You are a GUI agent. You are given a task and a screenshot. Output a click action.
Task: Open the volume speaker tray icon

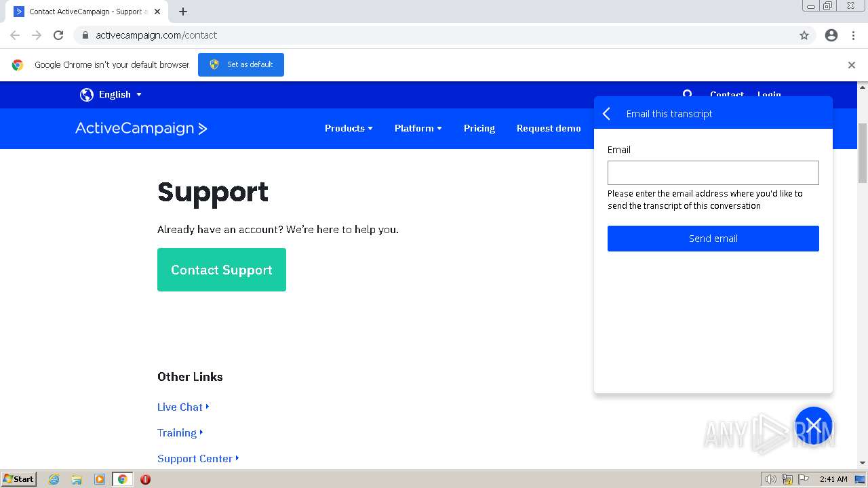pos(771,479)
